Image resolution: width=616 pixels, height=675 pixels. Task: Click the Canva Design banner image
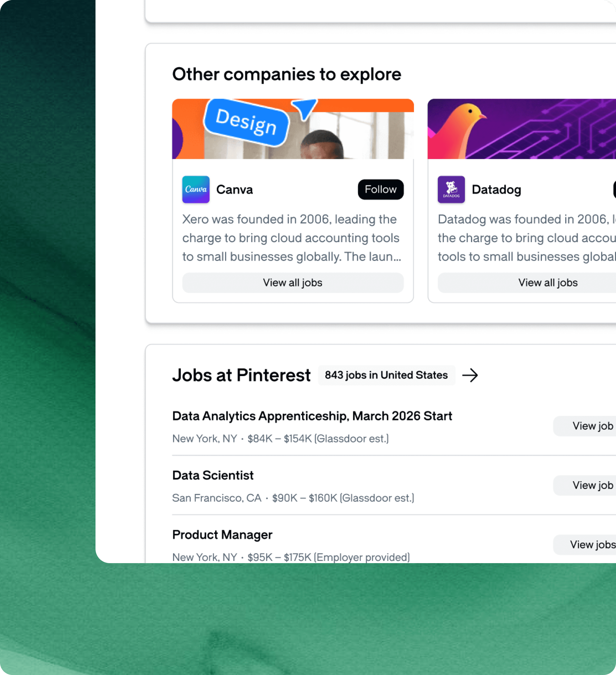pos(292,129)
